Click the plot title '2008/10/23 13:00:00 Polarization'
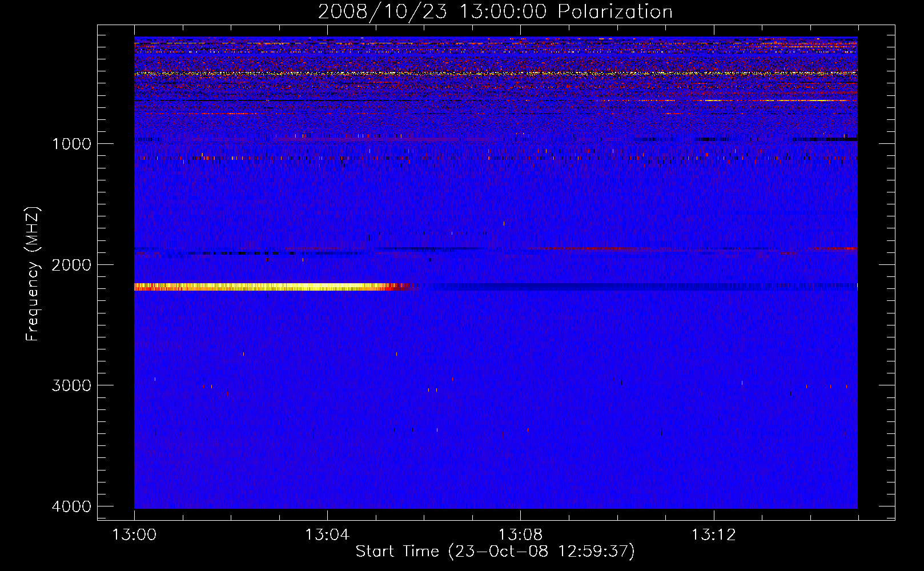Screen dimensions: 924x571 [x=495, y=11]
